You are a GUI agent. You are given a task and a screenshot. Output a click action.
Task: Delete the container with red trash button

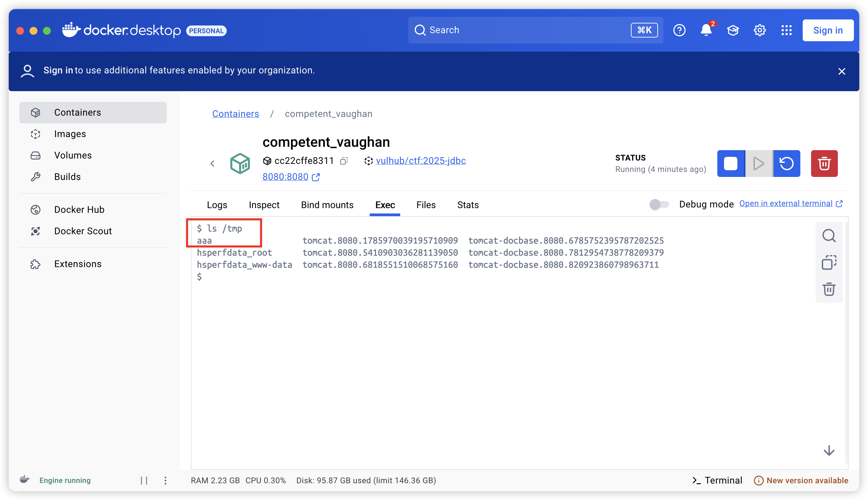(824, 164)
